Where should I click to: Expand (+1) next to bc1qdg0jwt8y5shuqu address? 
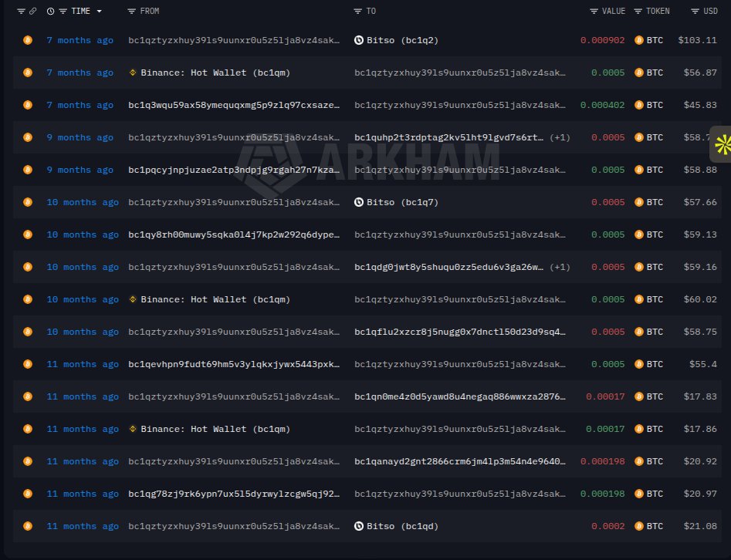560,267
